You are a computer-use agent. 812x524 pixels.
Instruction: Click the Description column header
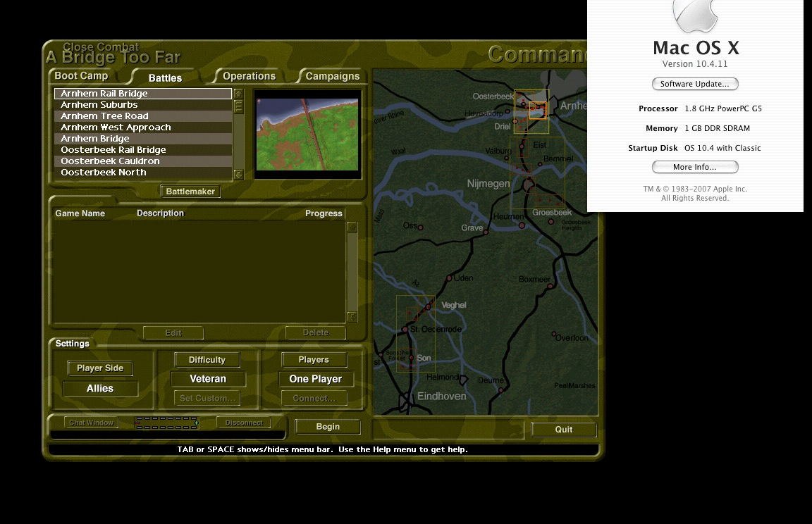[160, 213]
